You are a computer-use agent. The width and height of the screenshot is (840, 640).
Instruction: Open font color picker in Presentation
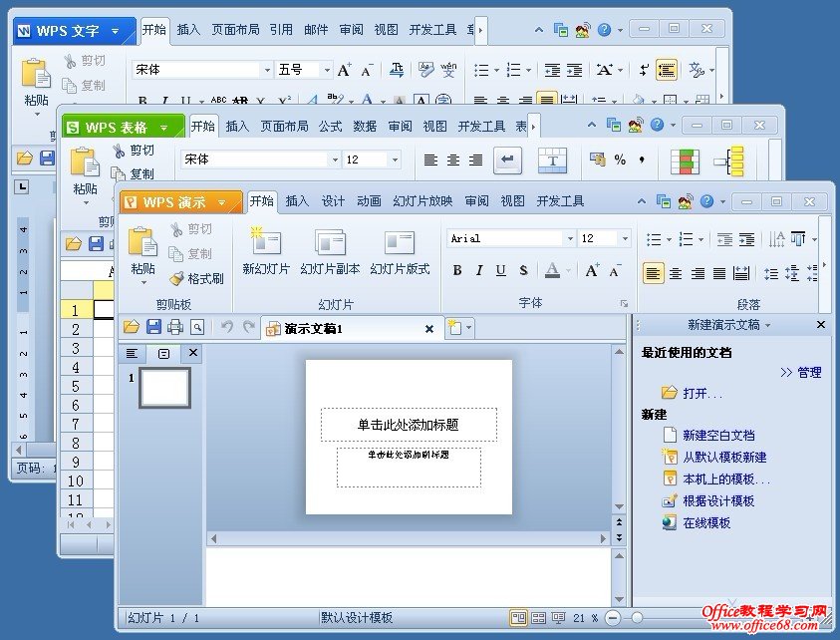pyautogui.click(x=567, y=271)
